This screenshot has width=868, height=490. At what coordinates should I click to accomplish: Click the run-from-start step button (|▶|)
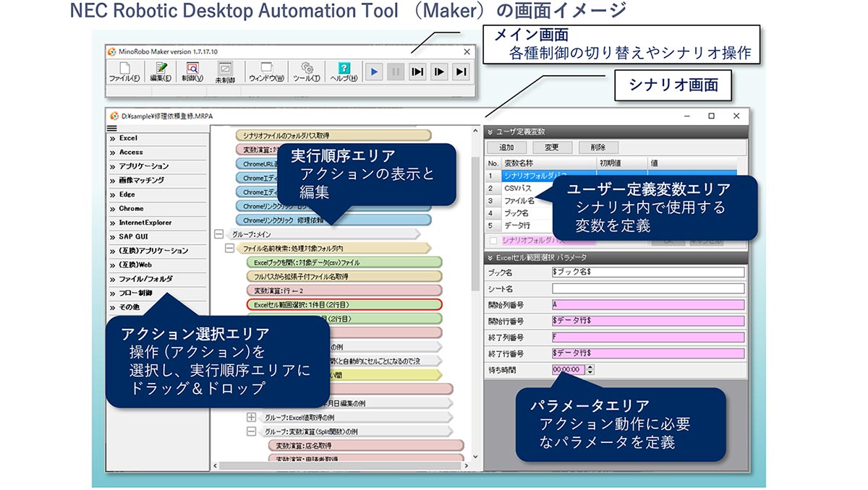[417, 72]
